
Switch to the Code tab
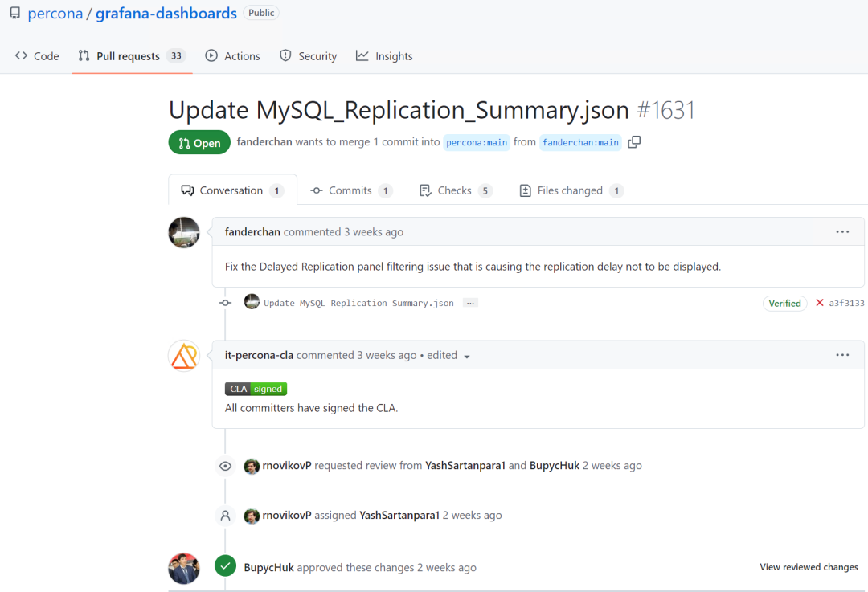[x=37, y=56]
